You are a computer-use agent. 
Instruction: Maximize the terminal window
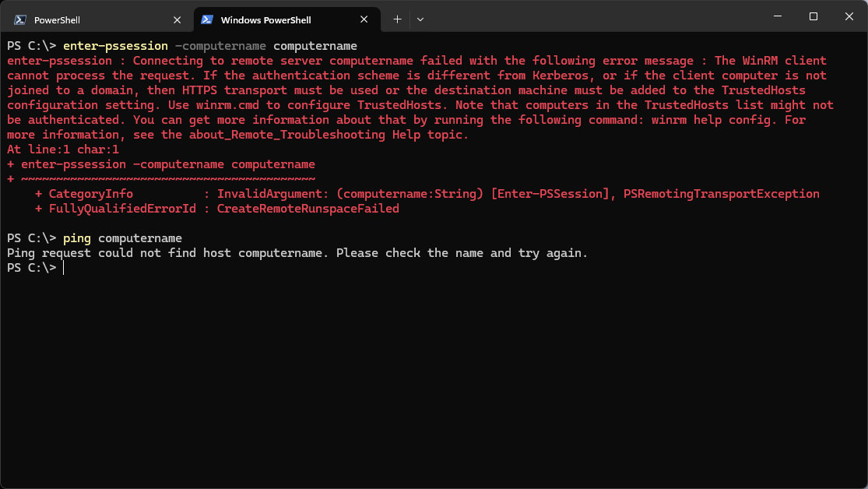tap(814, 16)
